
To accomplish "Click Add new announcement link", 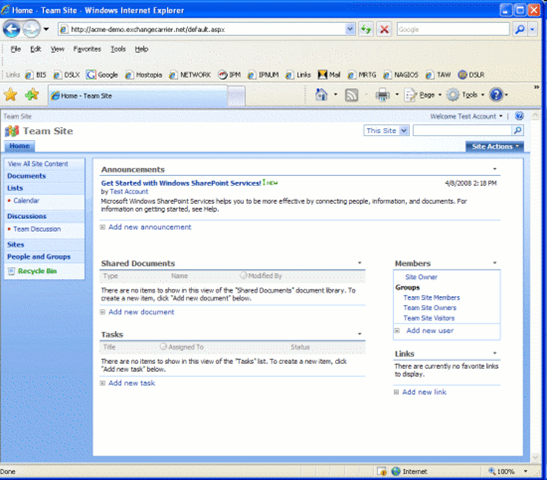I will tap(150, 227).
